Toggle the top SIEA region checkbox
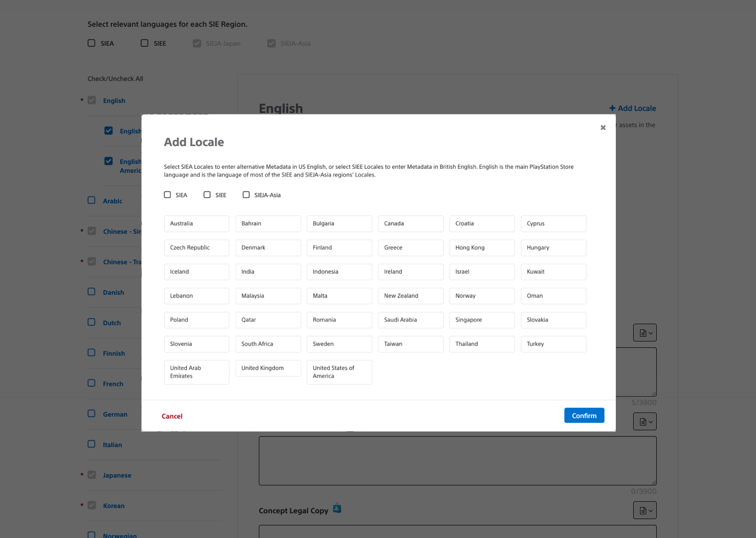This screenshot has height=538, width=756. (91, 43)
